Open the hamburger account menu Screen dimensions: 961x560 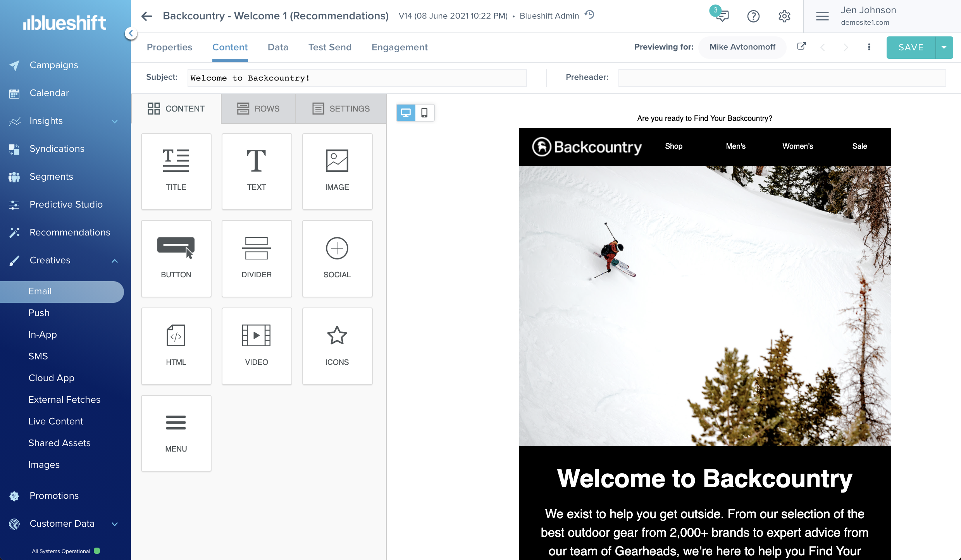pyautogui.click(x=822, y=16)
